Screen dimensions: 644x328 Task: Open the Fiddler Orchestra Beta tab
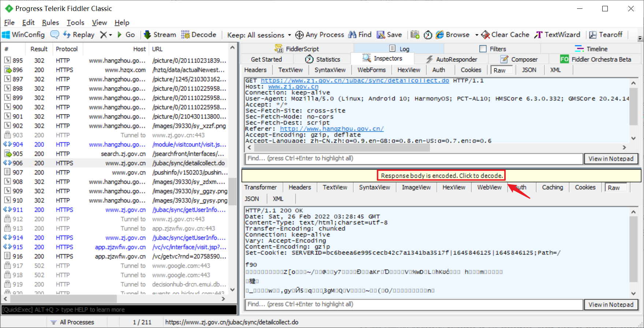pos(596,59)
